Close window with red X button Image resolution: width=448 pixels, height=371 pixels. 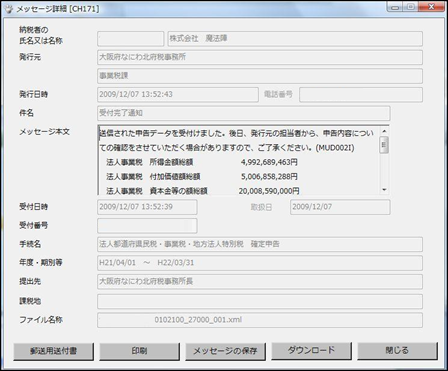pyautogui.click(x=431, y=7)
